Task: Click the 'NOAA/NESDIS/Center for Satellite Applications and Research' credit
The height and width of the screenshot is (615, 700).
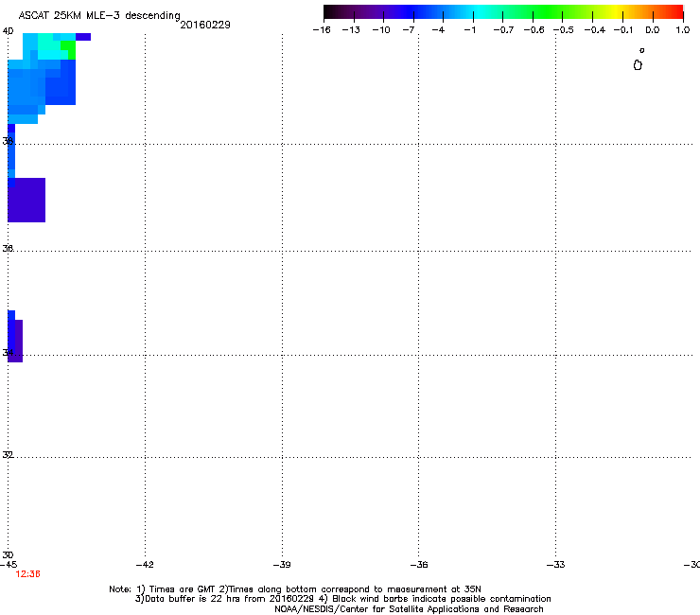Action: point(409,609)
